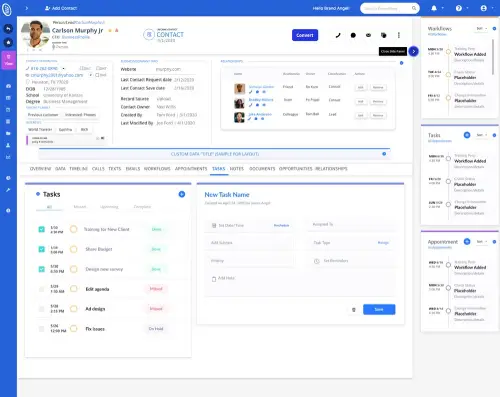Uncheck the Share Budget task checkbox
The image size is (500, 397).
coord(41,249)
